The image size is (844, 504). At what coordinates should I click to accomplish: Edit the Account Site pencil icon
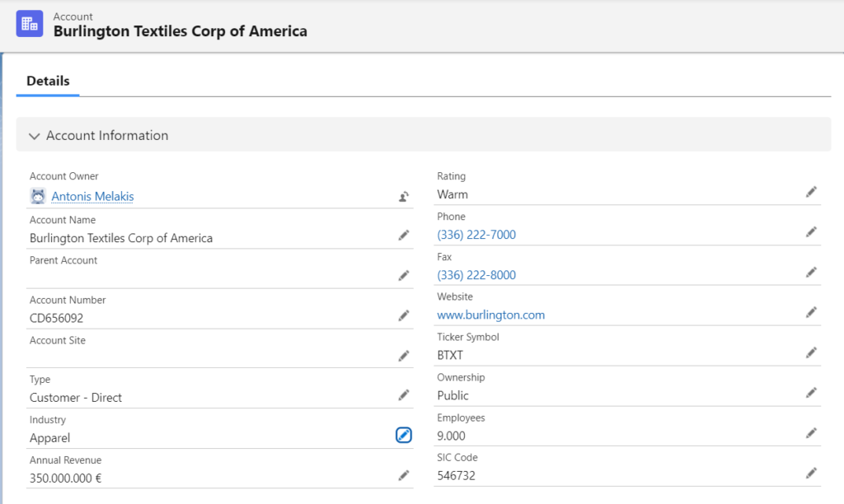click(404, 356)
